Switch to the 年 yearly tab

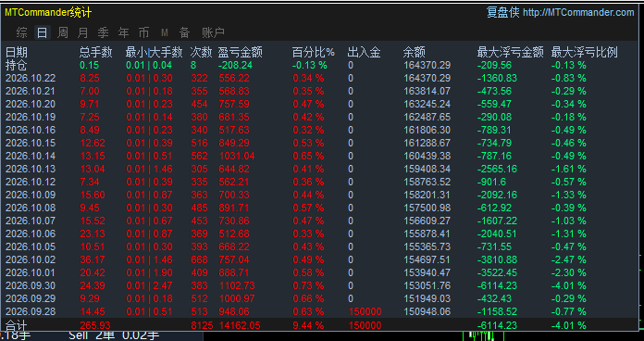pos(123,32)
